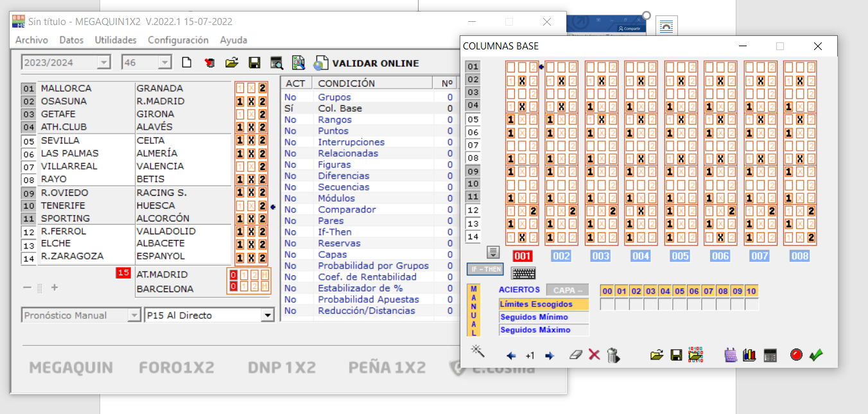Toggle goal box M for BARCELONA

pos(265,286)
